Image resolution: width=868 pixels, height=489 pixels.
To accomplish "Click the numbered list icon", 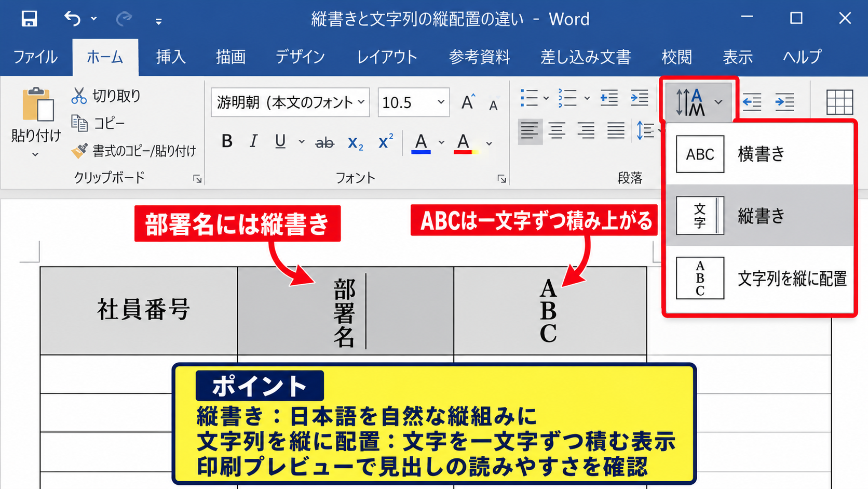I will tap(567, 98).
